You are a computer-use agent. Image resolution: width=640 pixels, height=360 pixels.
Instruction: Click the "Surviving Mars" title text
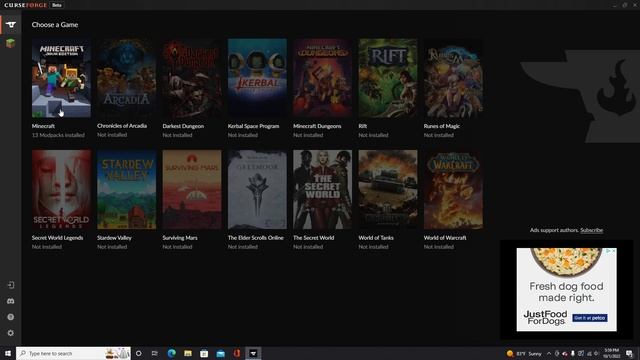[x=180, y=238]
